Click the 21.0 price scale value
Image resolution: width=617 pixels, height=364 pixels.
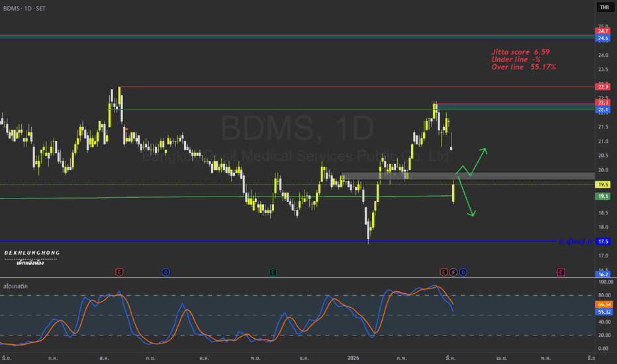[x=603, y=141]
